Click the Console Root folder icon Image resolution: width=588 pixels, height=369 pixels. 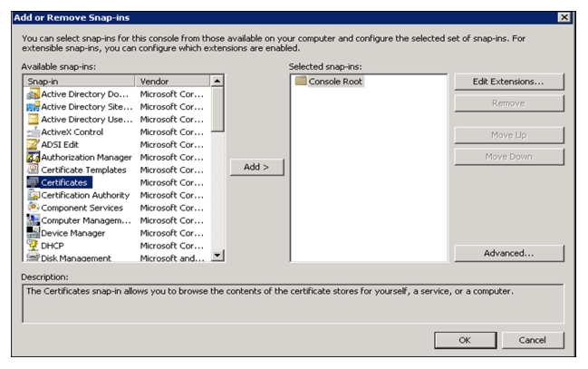coord(301,81)
